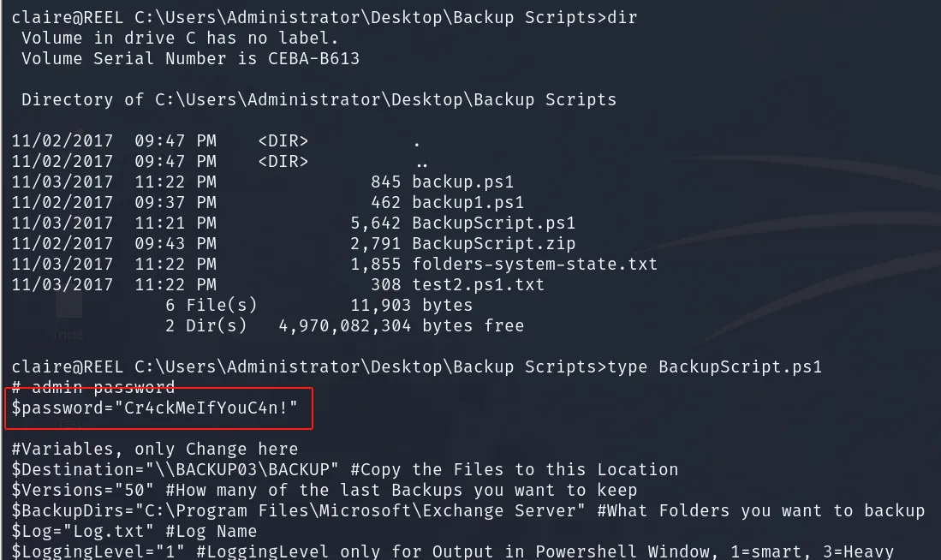Click the faint Tricks desktop icon
Image resolution: width=941 pixels, height=560 pixels.
coord(68,319)
